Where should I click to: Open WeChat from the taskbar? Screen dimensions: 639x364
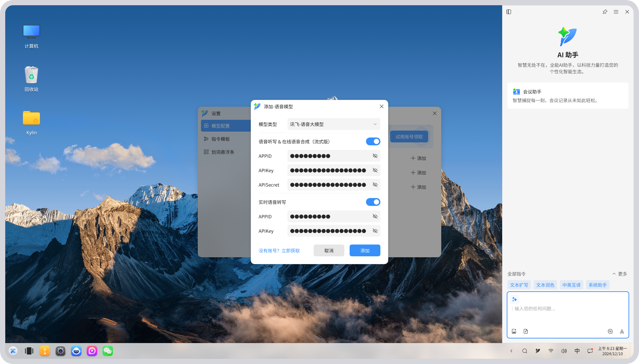[108, 351]
